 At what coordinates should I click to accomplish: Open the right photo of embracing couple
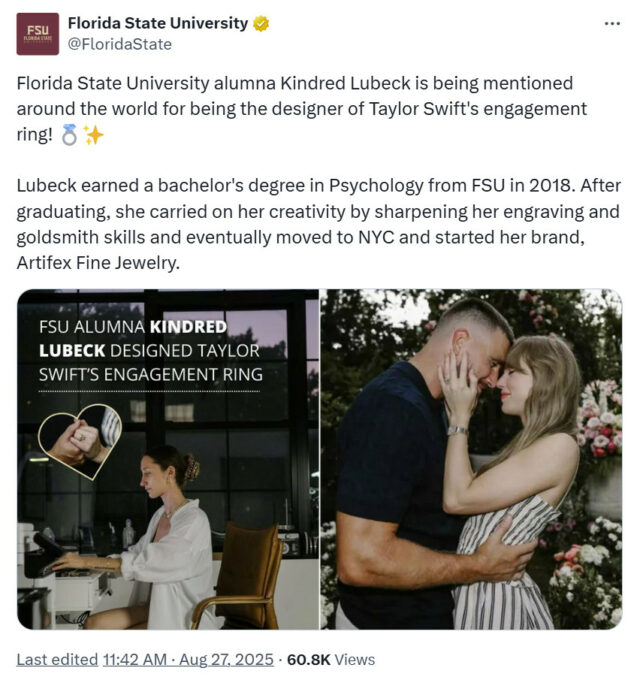tap(471, 459)
